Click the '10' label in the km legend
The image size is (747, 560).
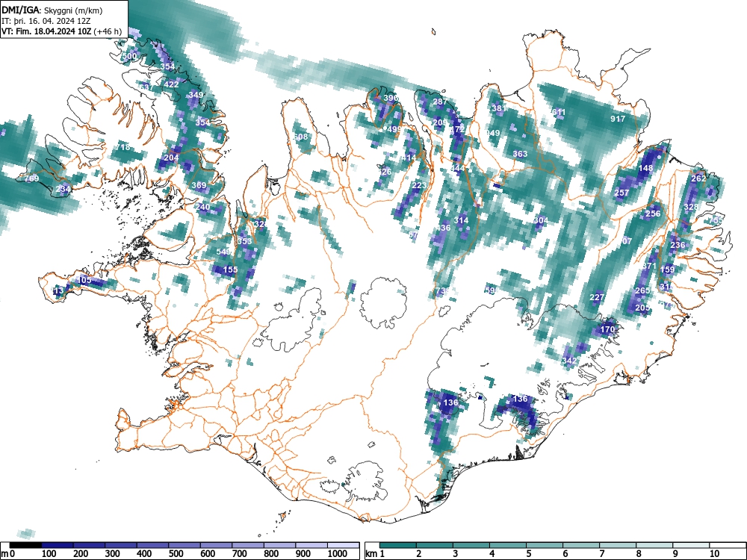click(714, 553)
